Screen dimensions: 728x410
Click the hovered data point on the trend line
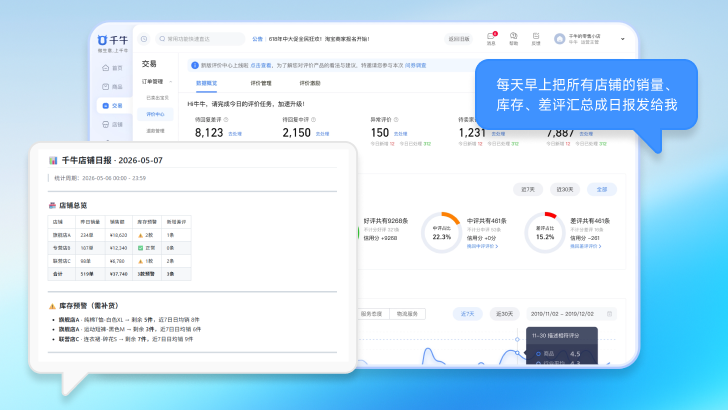click(x=518, y=353)
